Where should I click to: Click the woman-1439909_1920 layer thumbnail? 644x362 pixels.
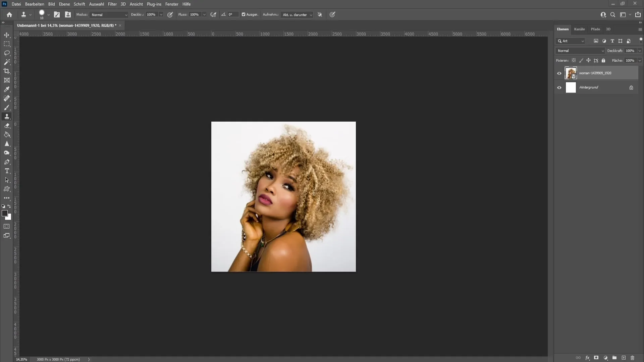point(571,73)
